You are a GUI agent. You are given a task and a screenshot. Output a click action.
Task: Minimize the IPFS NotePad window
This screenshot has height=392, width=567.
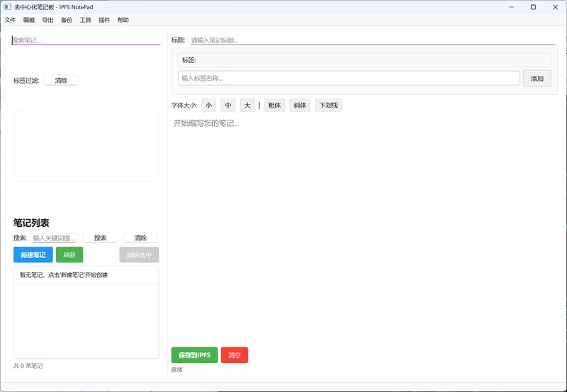click(x=511, y=7)
